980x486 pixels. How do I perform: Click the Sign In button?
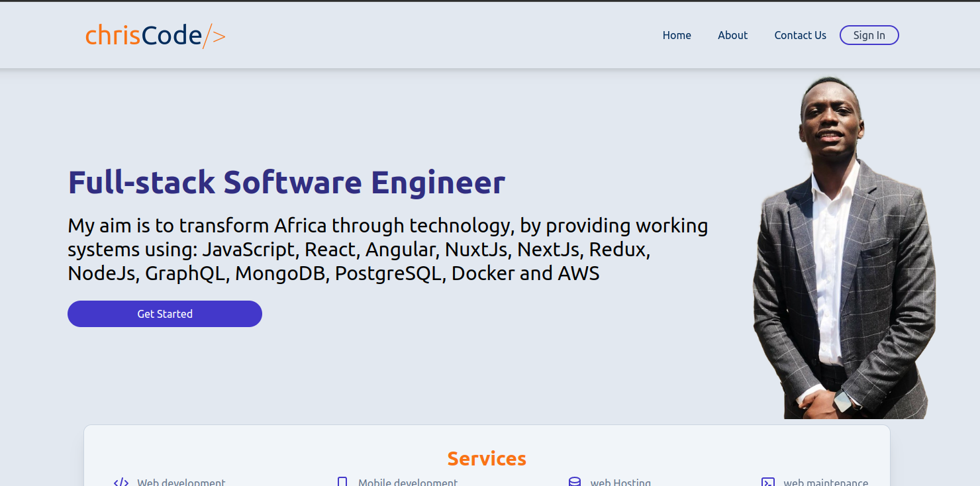869,35
